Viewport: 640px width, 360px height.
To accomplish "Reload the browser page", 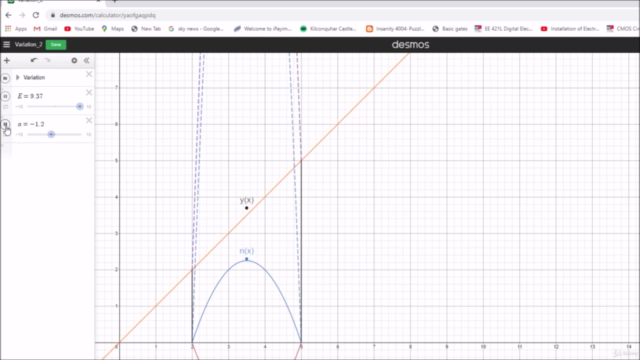I will (x=36, y=15).
